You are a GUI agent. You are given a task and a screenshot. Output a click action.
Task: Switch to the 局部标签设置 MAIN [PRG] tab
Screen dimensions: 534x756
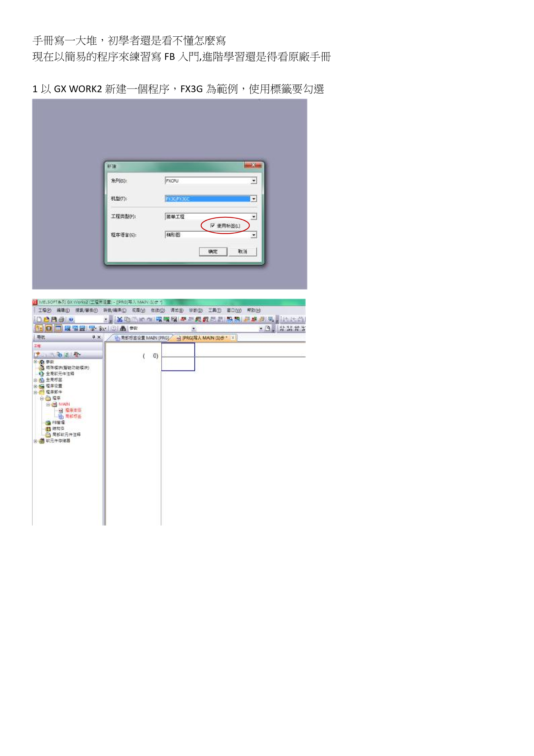(x=142, y=338)
